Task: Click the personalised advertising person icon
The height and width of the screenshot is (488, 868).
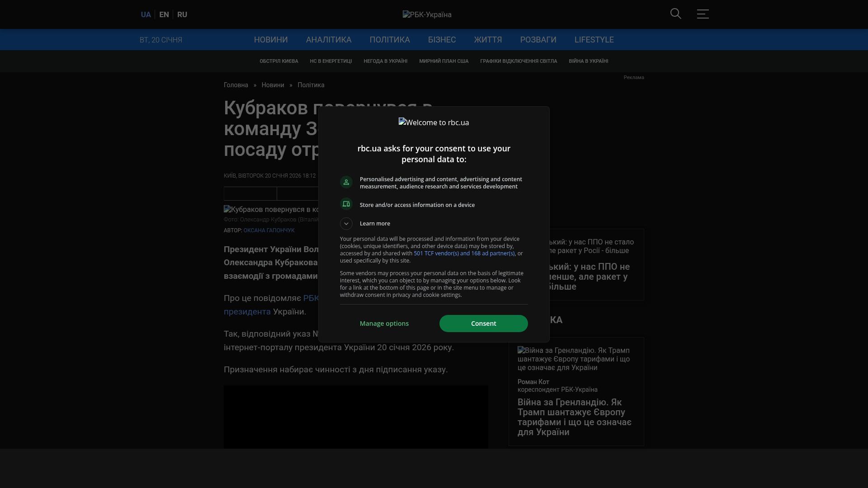Action: click(x=346, y=182)
